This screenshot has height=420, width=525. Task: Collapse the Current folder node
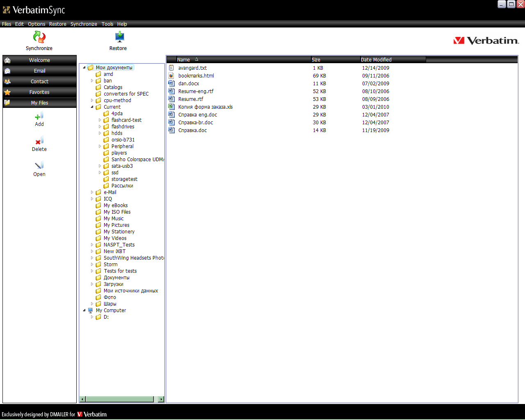92,107
